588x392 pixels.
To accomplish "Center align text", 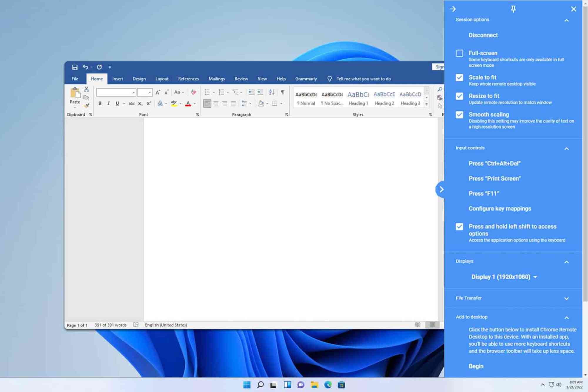I will pos(216,103).
